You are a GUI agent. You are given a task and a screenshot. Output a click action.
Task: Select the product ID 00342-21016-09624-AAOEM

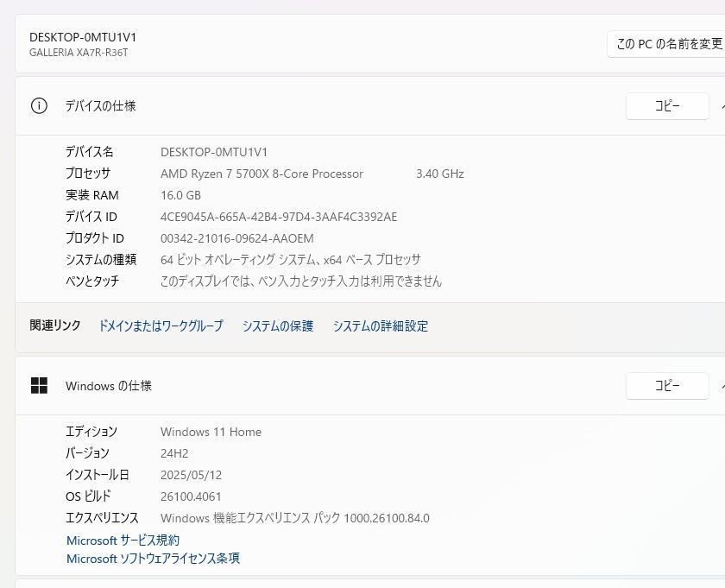(x=237, y=238)
